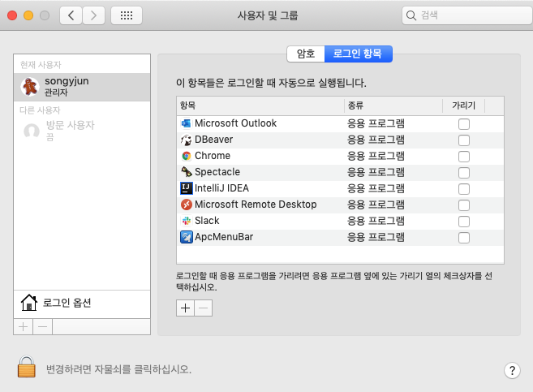Select the DBeaver row name
This screenshot has height=392, width=533.
[214, 140]
